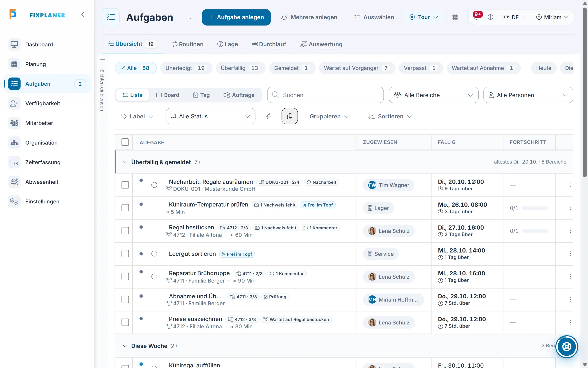
Task: Click the Fixplaner logo
Action: click(37, 15)
